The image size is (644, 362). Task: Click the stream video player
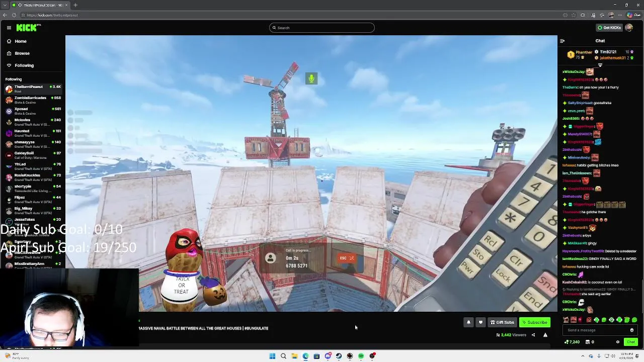(311, 173)
